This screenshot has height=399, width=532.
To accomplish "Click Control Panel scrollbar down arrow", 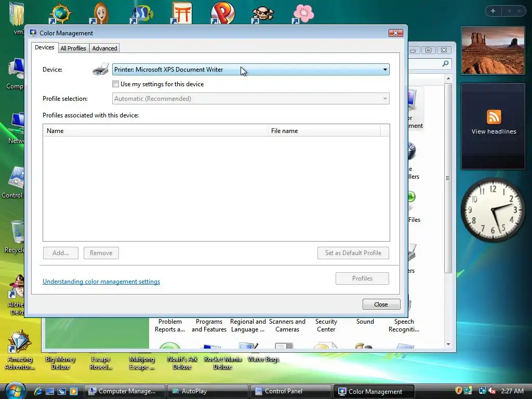I will click(448, 344).
